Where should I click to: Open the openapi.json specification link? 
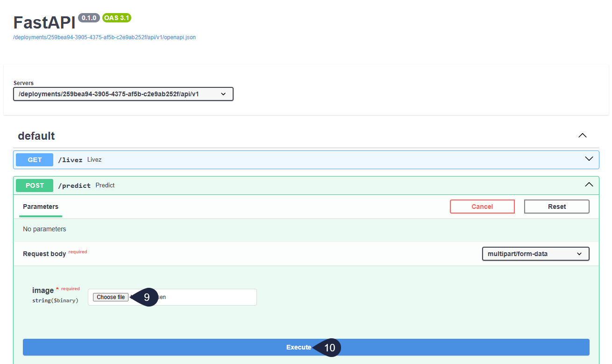click(105, 37)
